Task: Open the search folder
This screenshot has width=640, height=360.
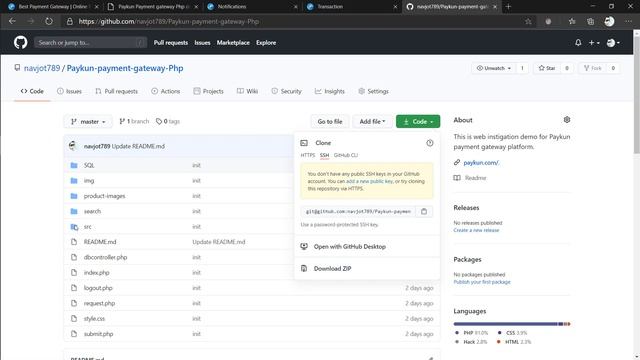Action: tap(92, 211)
